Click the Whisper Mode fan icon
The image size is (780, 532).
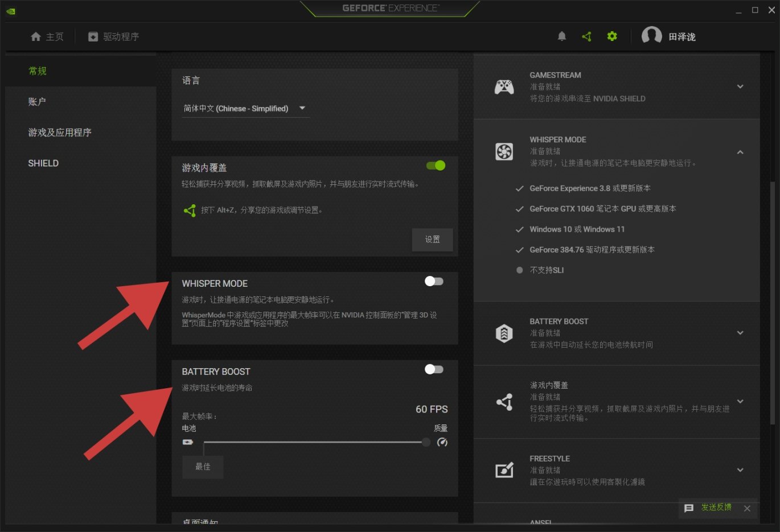point(504,151)
